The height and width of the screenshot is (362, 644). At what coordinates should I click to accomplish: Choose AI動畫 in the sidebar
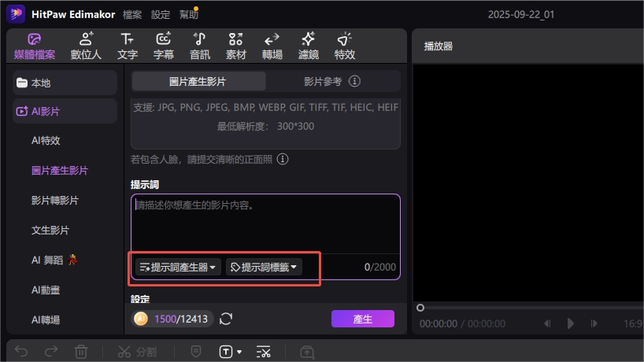click(46, 290)
